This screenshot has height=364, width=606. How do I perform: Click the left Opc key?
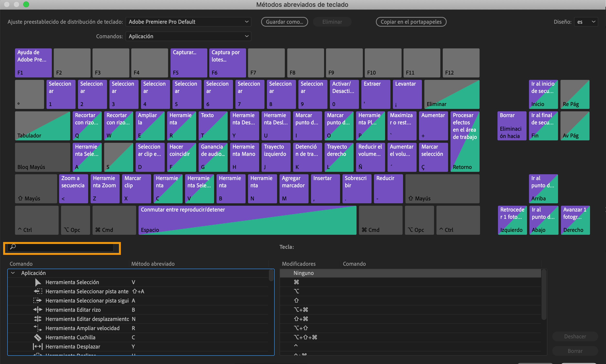pyautogui.click(x=76, y=220)
